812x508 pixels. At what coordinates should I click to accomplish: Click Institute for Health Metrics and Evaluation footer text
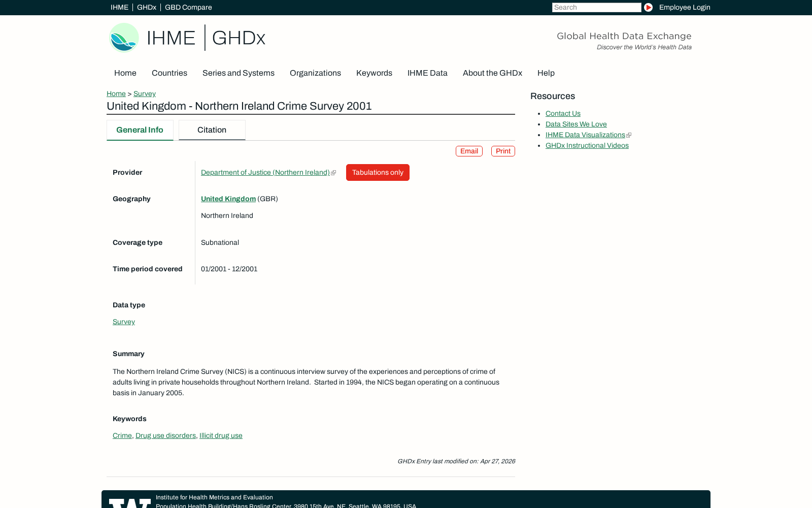tap(214, 497)
